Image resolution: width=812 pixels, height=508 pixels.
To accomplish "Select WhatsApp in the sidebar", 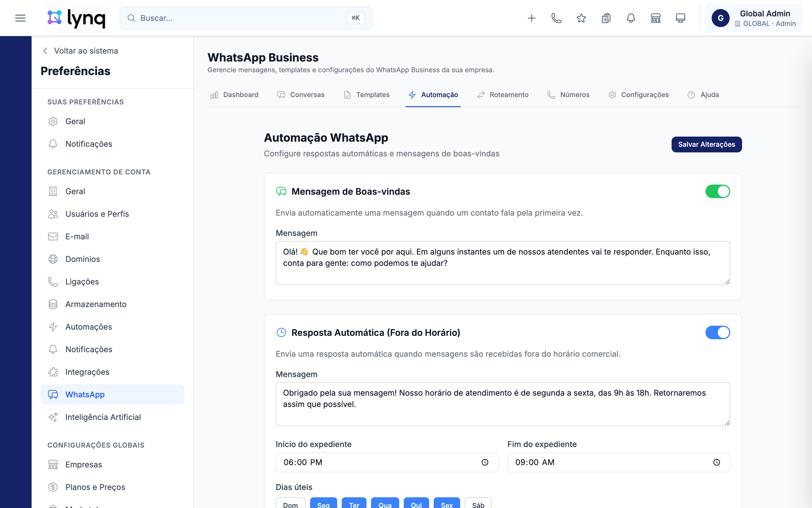I will [112, 395].
